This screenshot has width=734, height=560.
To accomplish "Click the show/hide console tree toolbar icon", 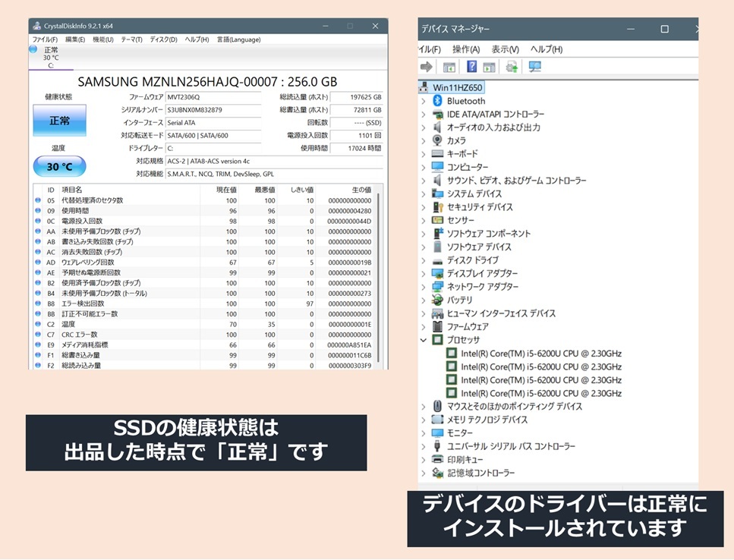I will pyautogui.click(x=449, y=67).
